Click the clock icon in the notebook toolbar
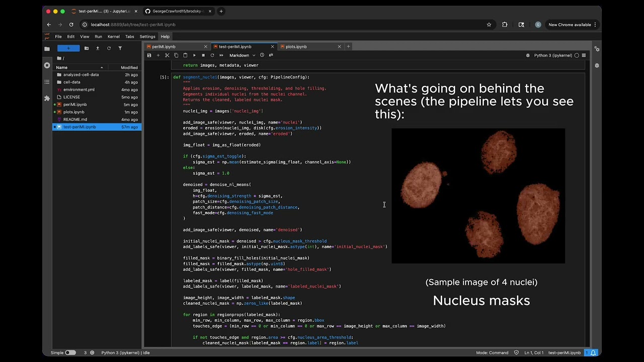 coord(262,55)
